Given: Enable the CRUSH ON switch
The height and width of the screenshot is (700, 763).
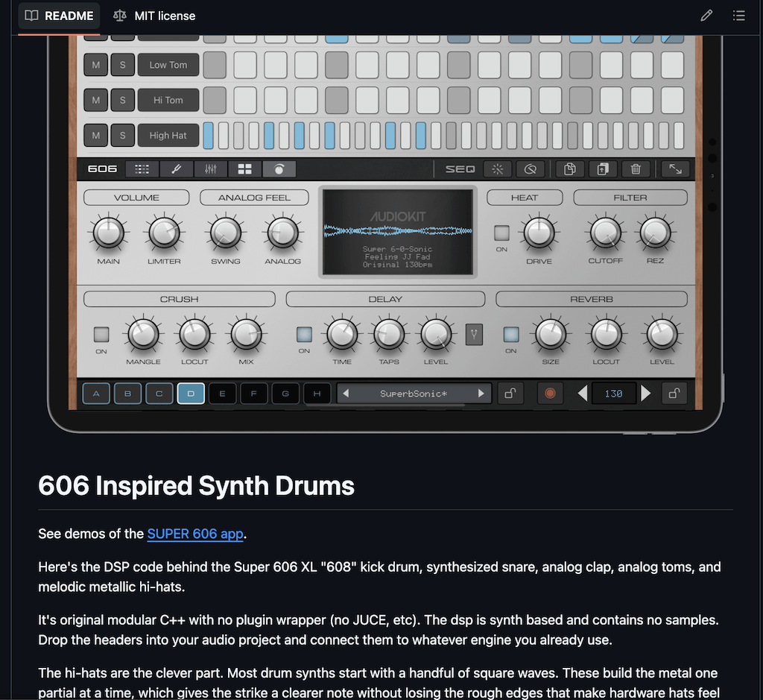Looking at the screenshot, I should pos(101,335).
